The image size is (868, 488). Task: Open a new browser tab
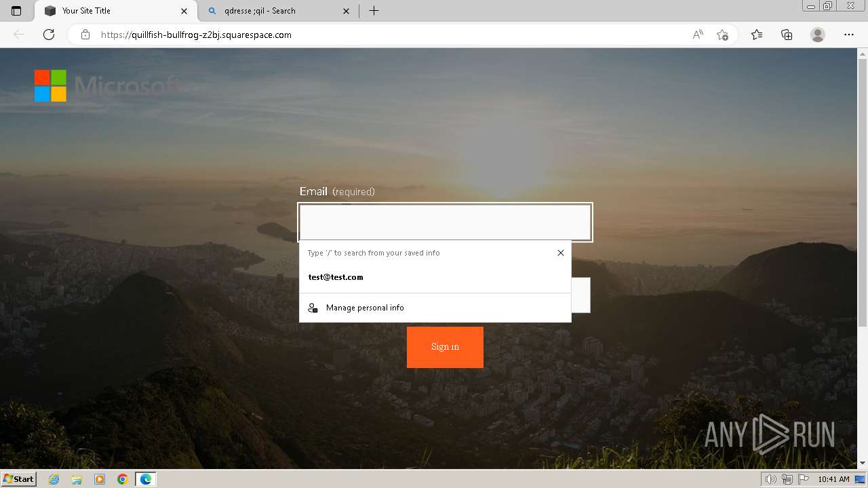pos(374,11)
